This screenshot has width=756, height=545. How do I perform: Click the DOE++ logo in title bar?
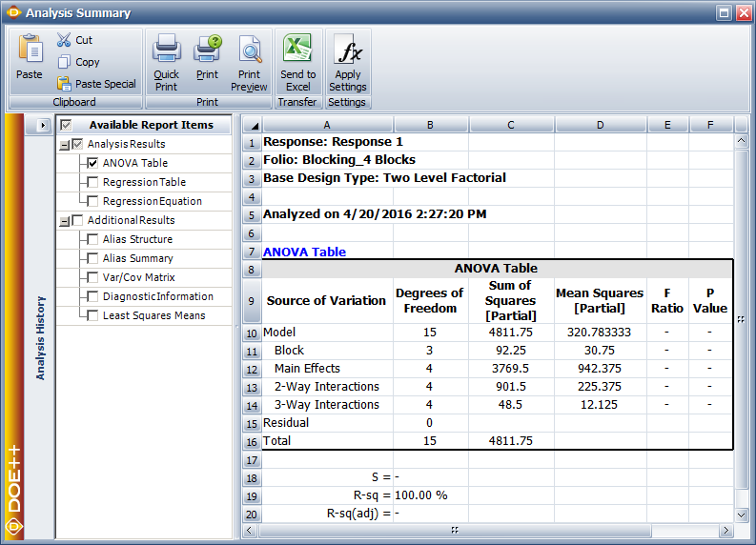click(x=13, y=12)
